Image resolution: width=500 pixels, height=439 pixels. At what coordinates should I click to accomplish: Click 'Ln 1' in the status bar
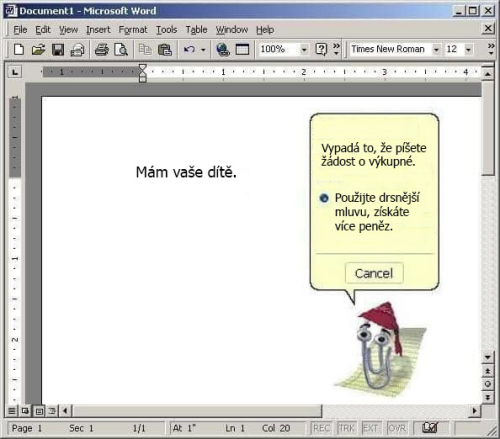coord(235,428)
